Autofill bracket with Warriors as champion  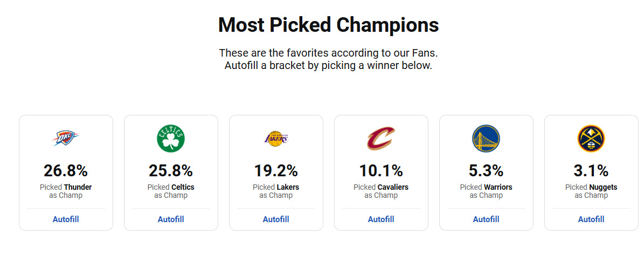click(486, 219)
